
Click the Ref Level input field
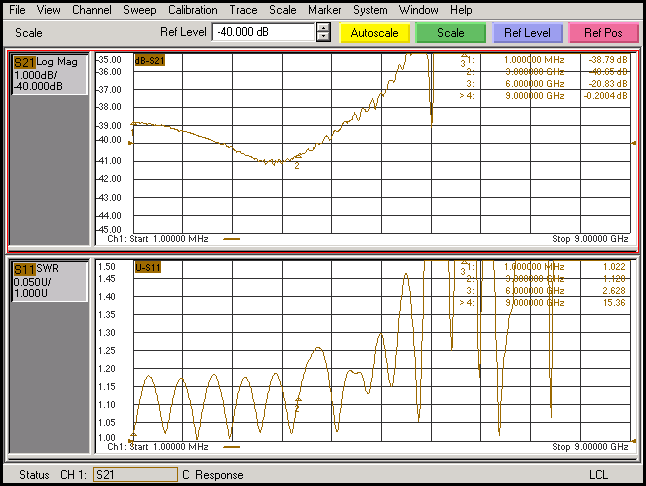point(263,32)
